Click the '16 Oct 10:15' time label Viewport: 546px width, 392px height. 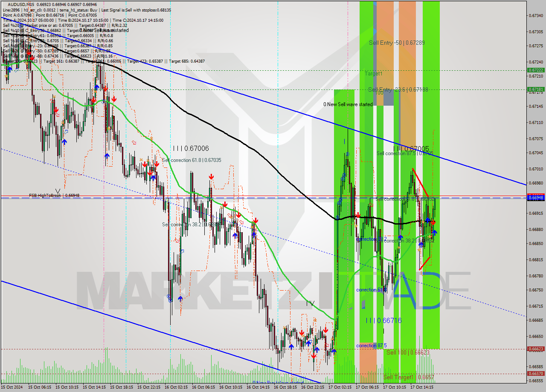click(231, 387)
